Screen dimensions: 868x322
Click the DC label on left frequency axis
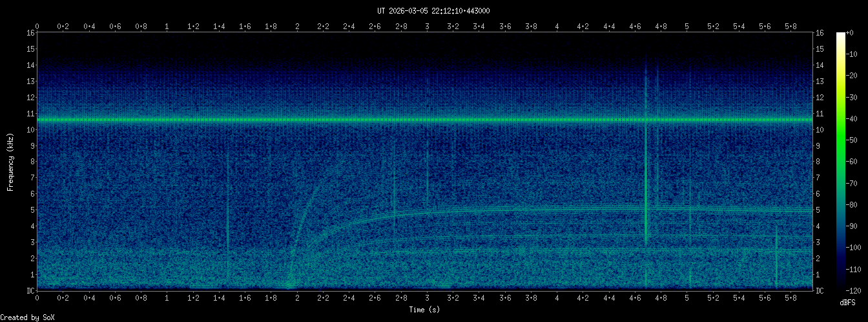pyautogui.click(x=30, y=290)
